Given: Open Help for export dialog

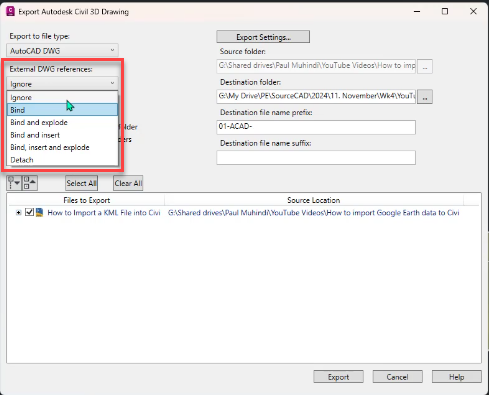Looking at the screenshot, I should (x=457, y=377).
